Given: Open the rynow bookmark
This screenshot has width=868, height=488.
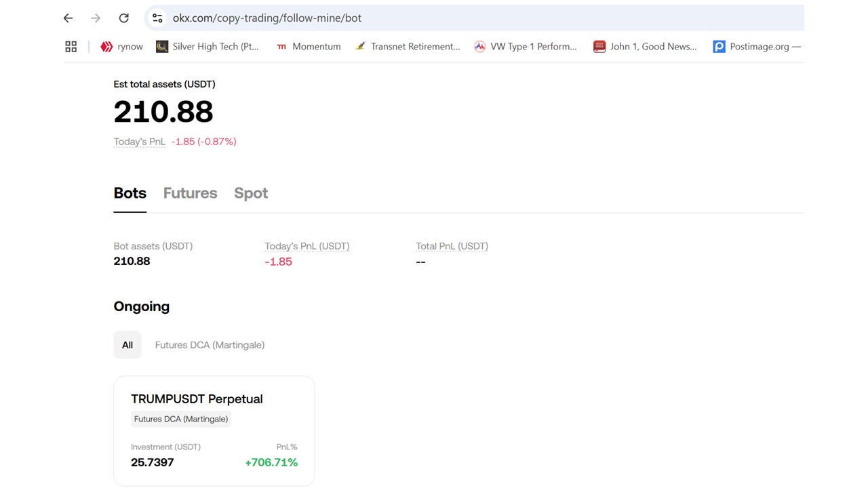Looking at the screenshot, I should point(122,47).
